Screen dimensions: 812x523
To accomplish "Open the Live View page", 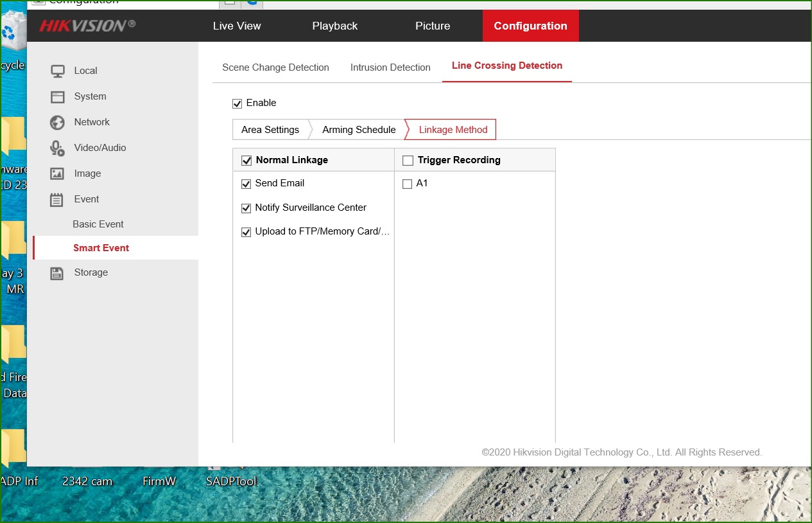I will point(237,26).
